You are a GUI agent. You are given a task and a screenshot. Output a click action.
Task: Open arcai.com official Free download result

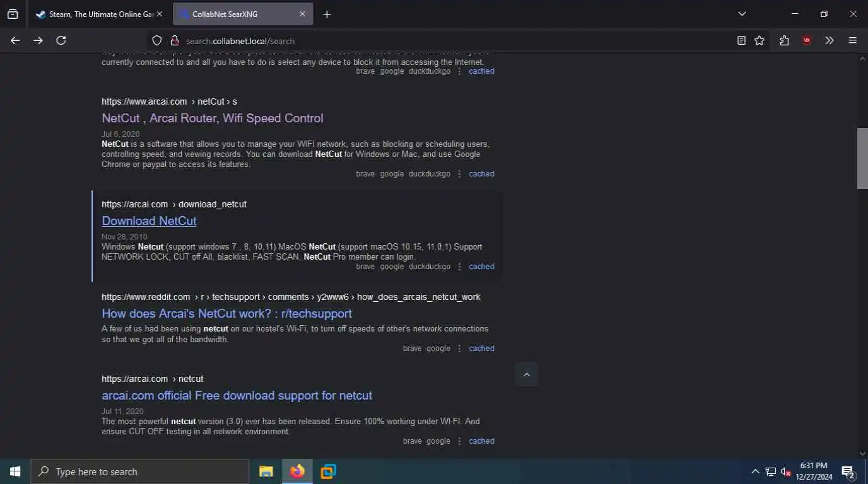tap(237, 395)
